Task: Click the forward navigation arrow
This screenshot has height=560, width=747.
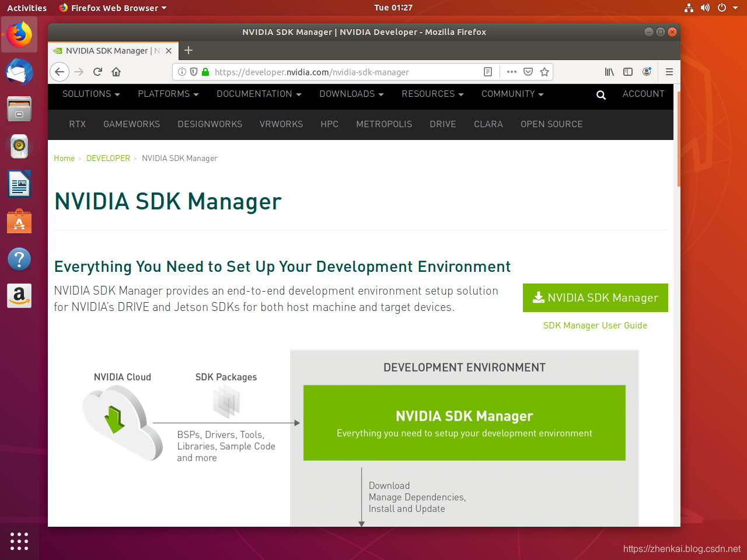Action: tap(79, 72)
